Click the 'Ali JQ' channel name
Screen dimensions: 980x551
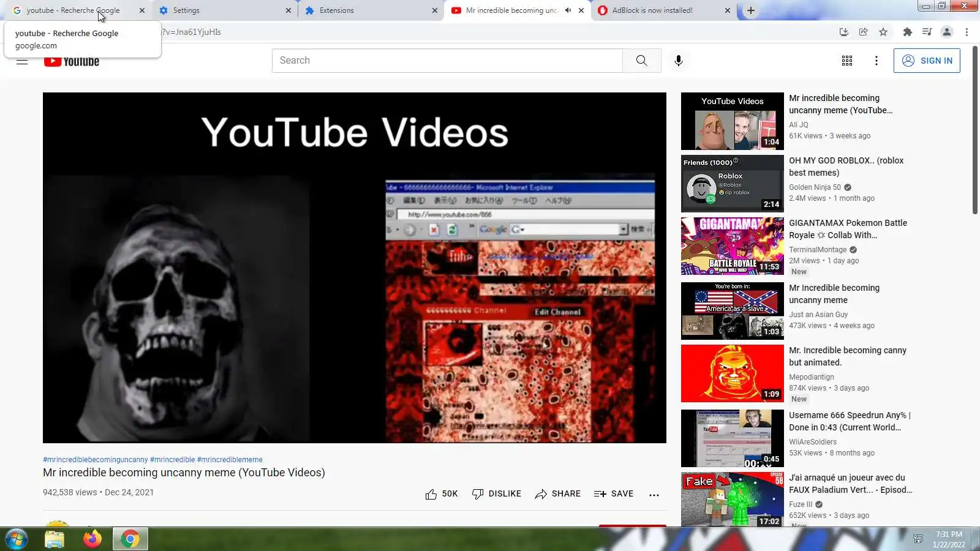(x=799, y=125)
